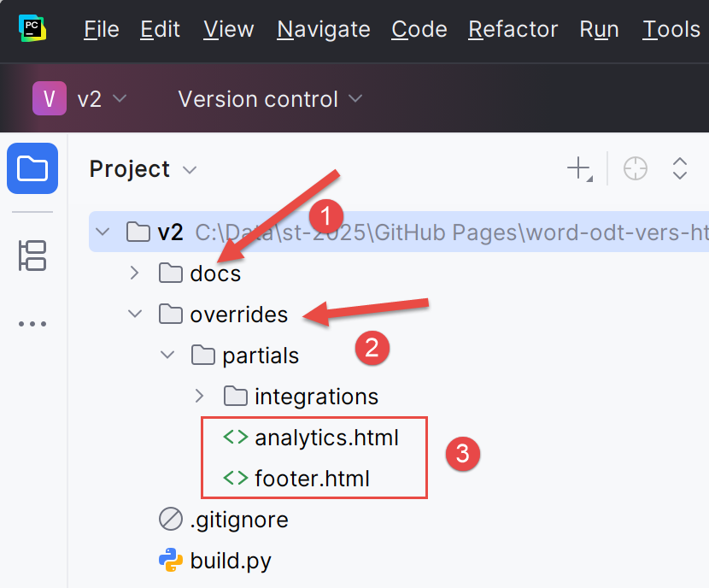Screen dimensions: 709x588
Task: Open the Version control dropdown
Action: [x=270, y=99]
